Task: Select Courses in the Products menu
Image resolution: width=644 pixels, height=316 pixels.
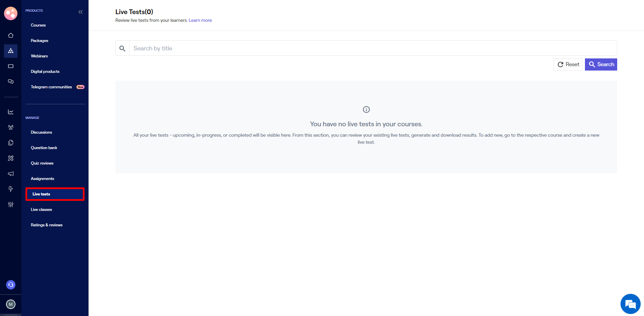Action: (x=38, y=25)
